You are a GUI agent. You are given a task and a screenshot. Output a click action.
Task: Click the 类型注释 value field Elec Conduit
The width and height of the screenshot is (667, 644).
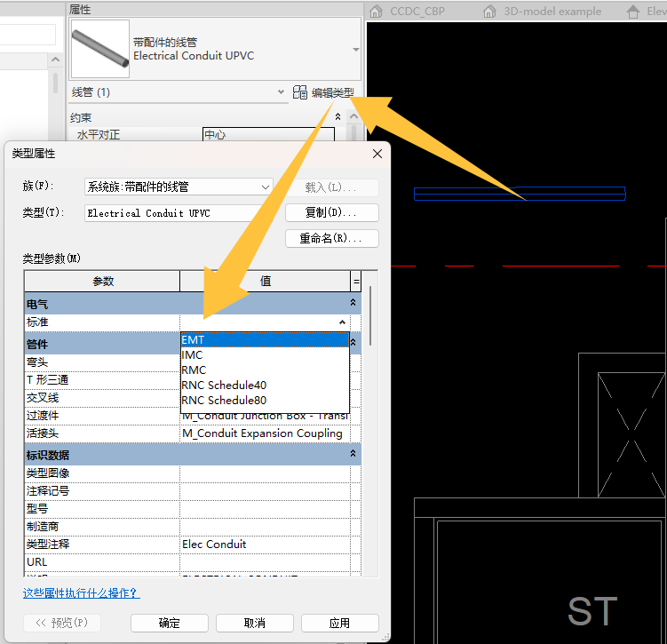265,544
